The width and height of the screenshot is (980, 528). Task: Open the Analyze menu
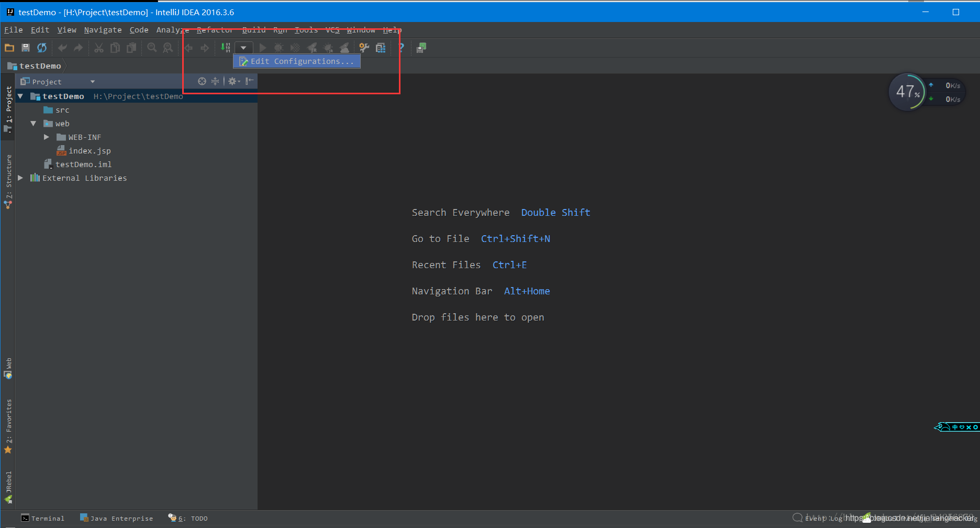coord(172,30)
